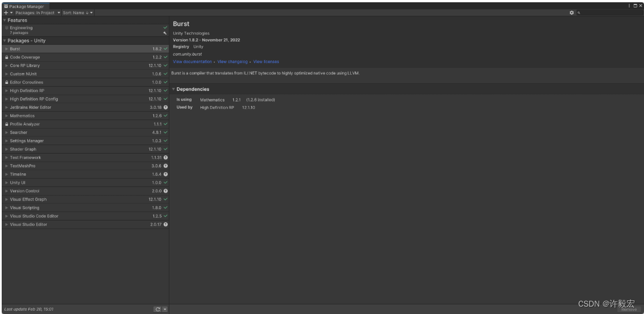Image resolution: width=644 pixels, height=314 pixels.
Task: Open the View licenses link
Action: [x=266, y=62]
